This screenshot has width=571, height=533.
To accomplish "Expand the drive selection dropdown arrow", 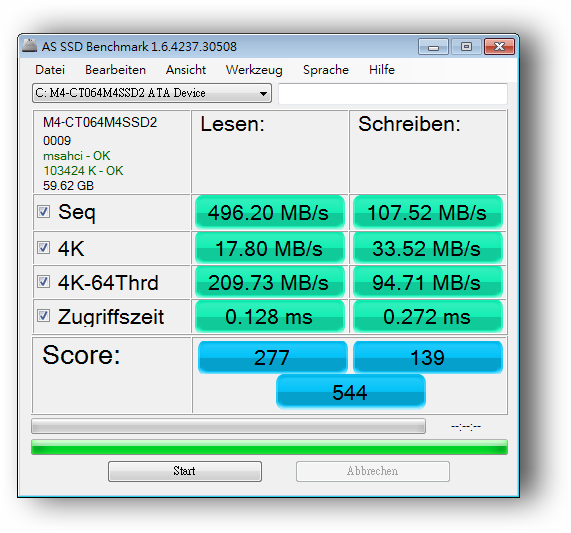I will coord(263,94).
